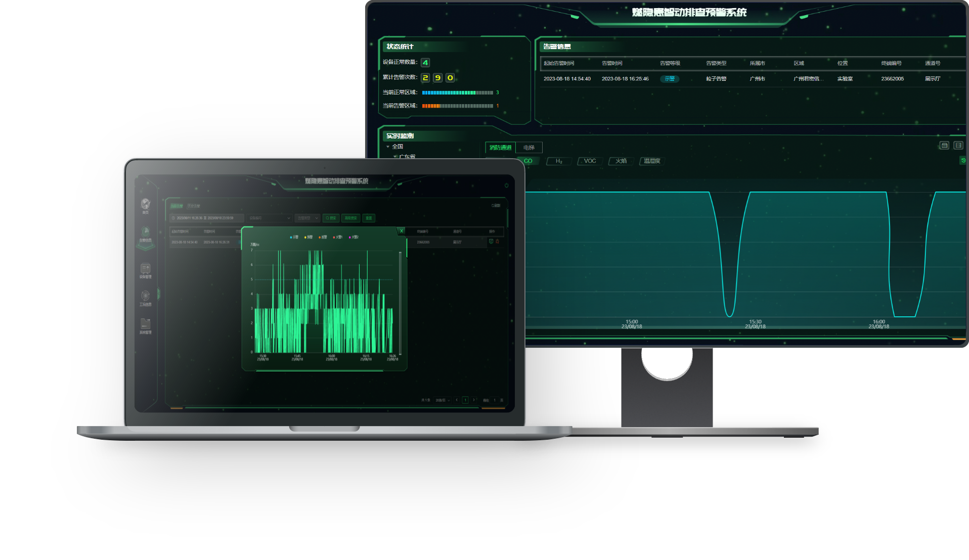This screenshot has width=969, height=560.
Task: Collapse the 全国 tree node
Action: pos(388,147)
